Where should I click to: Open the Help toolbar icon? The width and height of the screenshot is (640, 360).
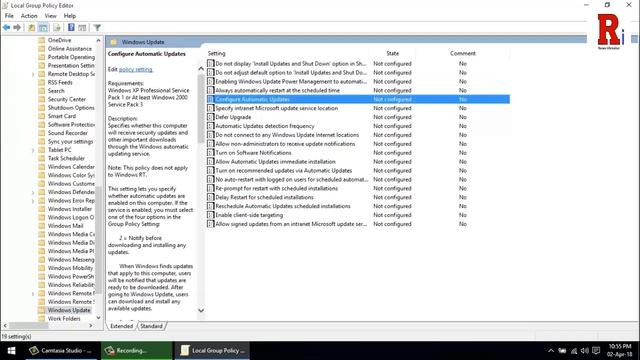tap(71, 27)
